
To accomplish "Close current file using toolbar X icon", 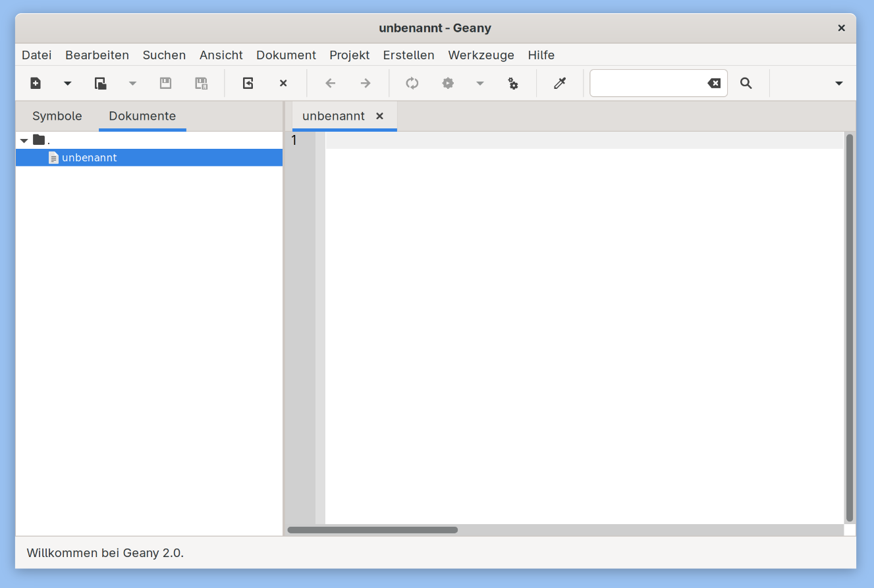I will pos(283,83).
